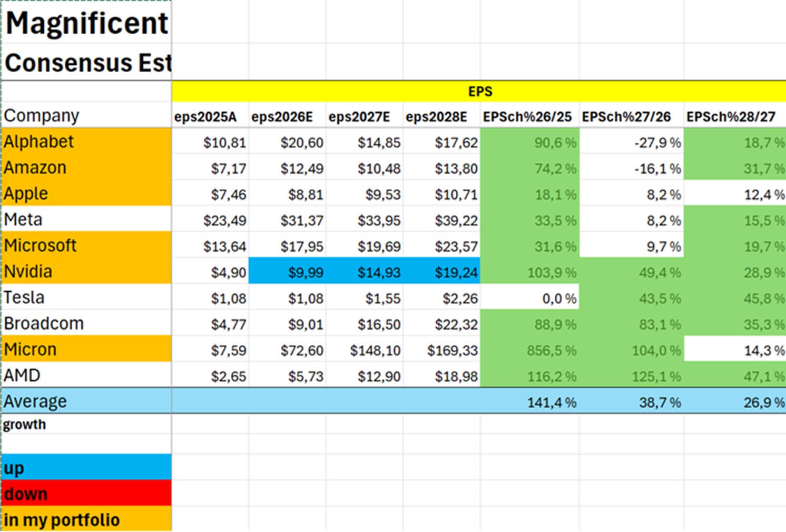
Task: Click Microsoft's eps2028E value "$23,57"
Action: pos(441,245)
